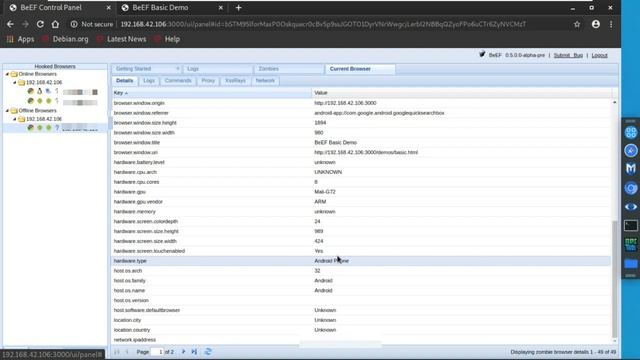
Task: Select the hardware.gpu row
Action: click(x=361, y=192)
